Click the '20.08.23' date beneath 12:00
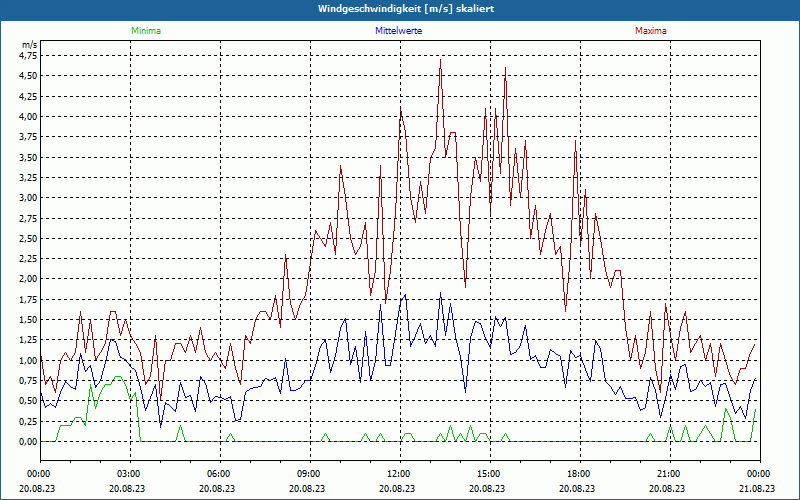The width and height of the screenshot is (800, 500). pyautogui.click(x=397, y=488)
